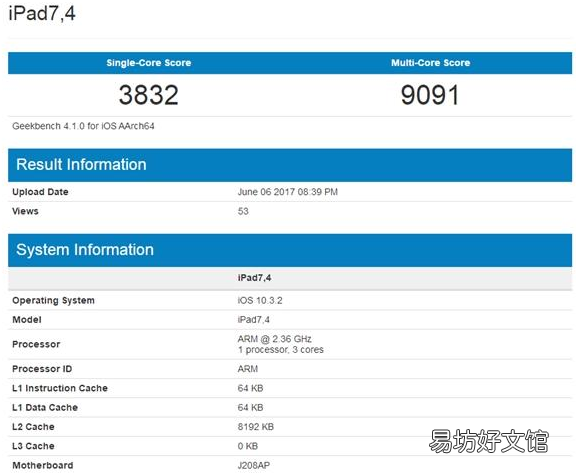Select the L2 Cache label
This screenshot has width=576, height=473.
(33, 427)
